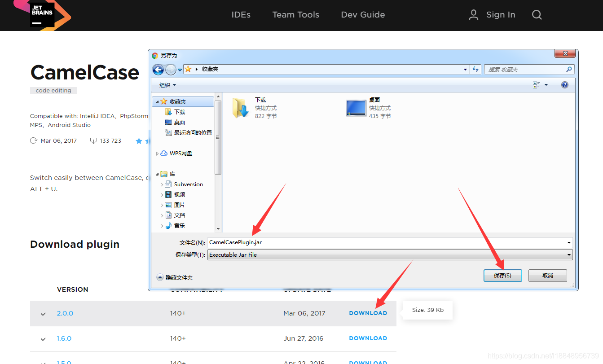Viewport: 603px width, 364px height.
Task: Click the Mar 06, 2017 date in 2.0.0 row
Action: point(304,313)
